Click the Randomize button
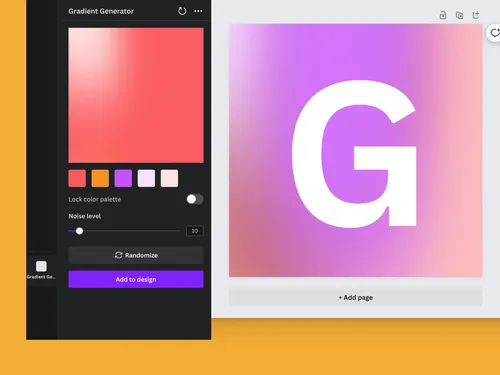500x375 pixels. tap(136, 255)
